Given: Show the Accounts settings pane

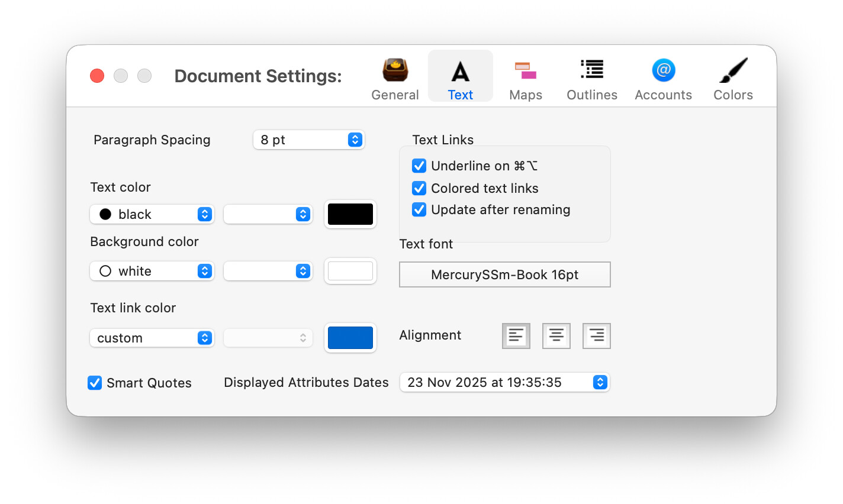Looking at the screenshot, I should point(663,78).
